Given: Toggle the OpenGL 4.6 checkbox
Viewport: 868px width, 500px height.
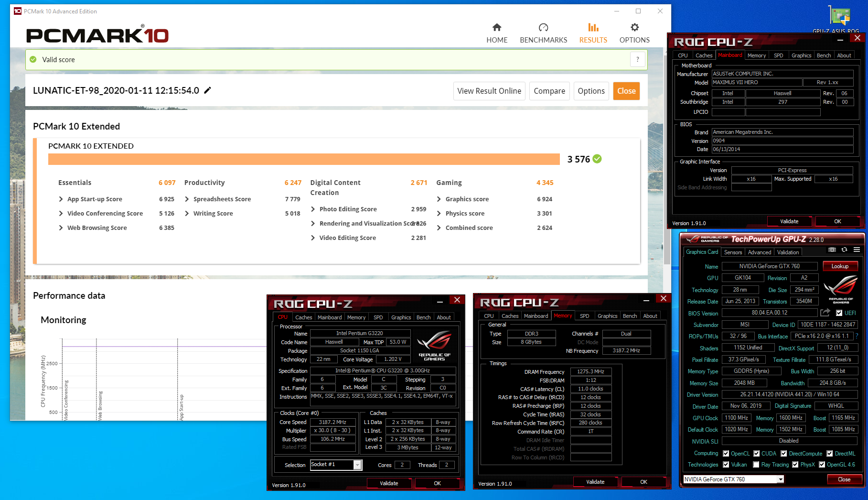Looking at the screenshot, I should [x=822, y=465].
